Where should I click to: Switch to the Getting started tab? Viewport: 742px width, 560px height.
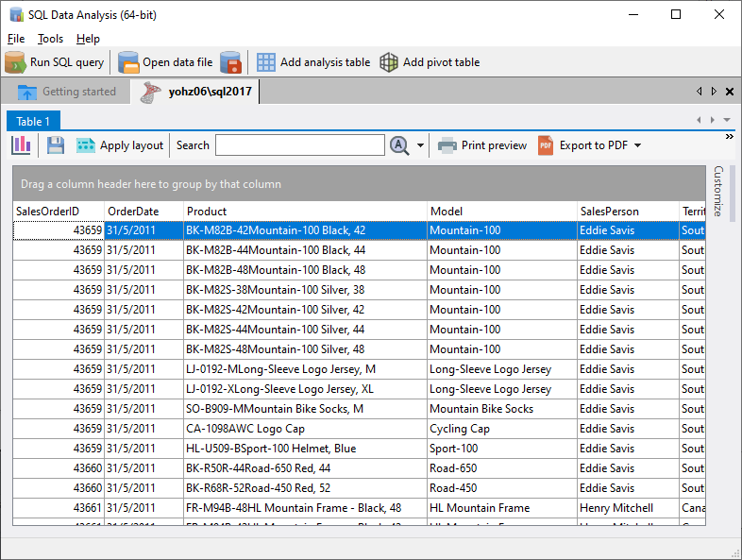coord(68,92)
